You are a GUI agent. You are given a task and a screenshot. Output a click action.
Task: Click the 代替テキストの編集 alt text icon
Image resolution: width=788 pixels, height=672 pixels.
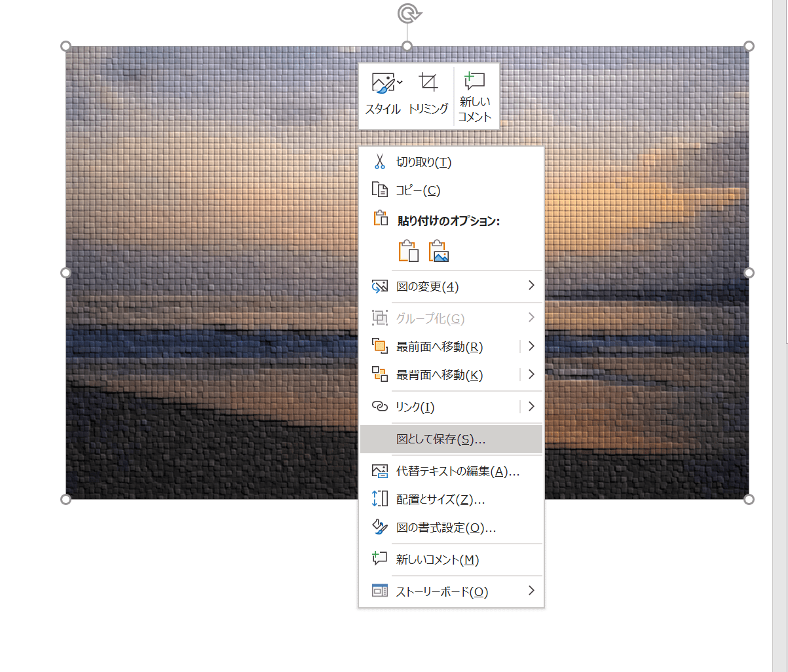pos(380,471)
